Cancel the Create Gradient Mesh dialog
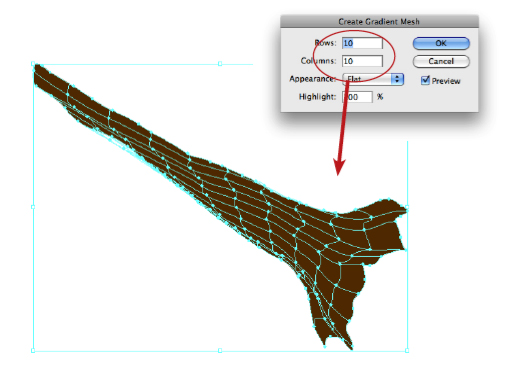The height and width of the screenshot is (367, 506). click(x=441, y=61)
